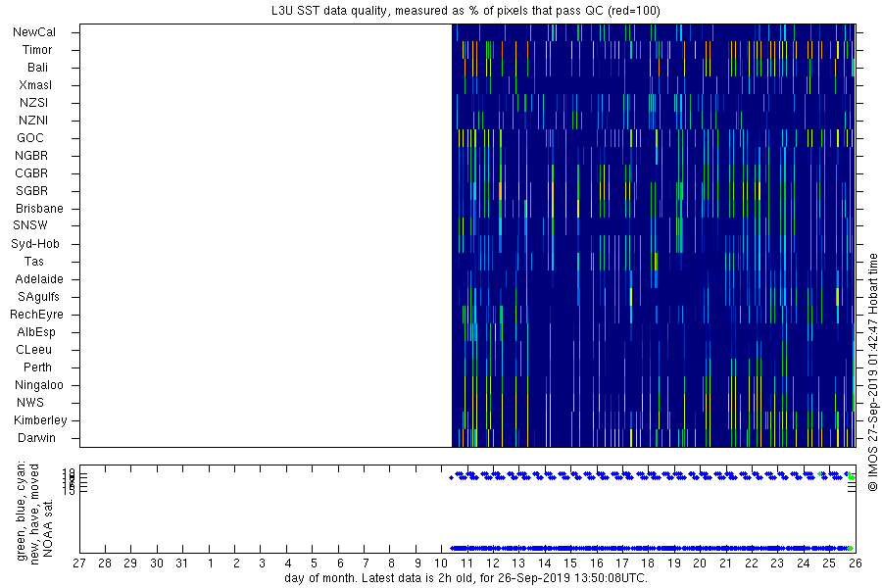Click day 22 on the time axis
882x588 pixels.
pyautogui.click(x=752, y=563)
